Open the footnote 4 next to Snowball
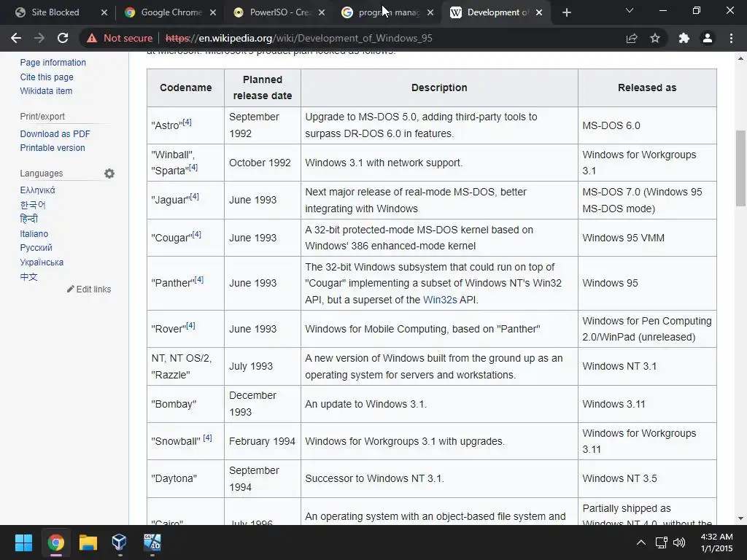This screenshot has width=747, height=560. 207,437
